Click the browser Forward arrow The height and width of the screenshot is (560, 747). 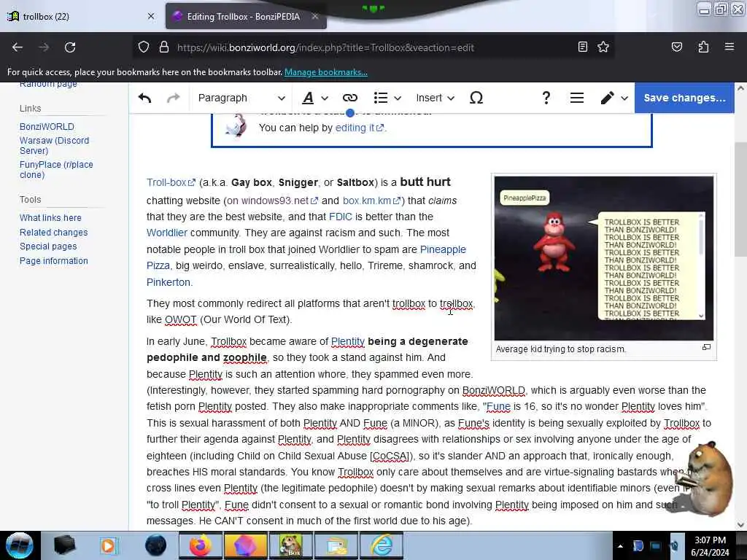(x=44, y=47)
